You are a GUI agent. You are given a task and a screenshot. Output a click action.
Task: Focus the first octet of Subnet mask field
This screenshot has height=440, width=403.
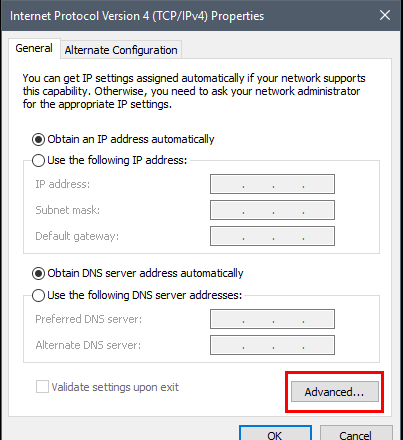point(227,210)
